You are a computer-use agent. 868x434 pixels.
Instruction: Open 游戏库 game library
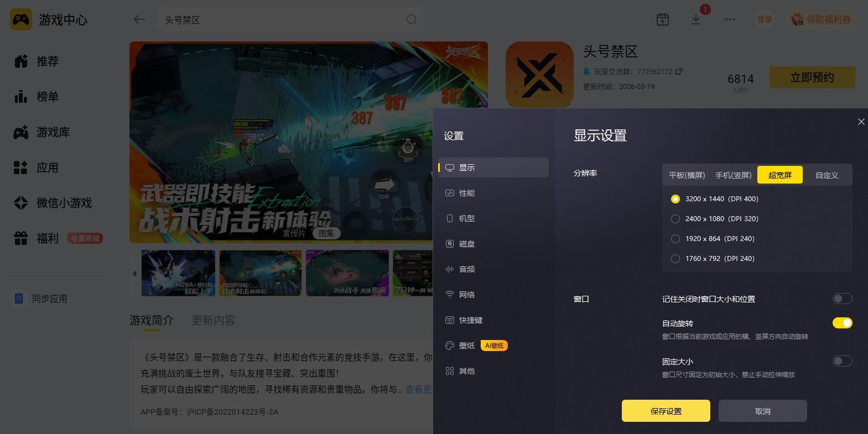click(42, 132)
